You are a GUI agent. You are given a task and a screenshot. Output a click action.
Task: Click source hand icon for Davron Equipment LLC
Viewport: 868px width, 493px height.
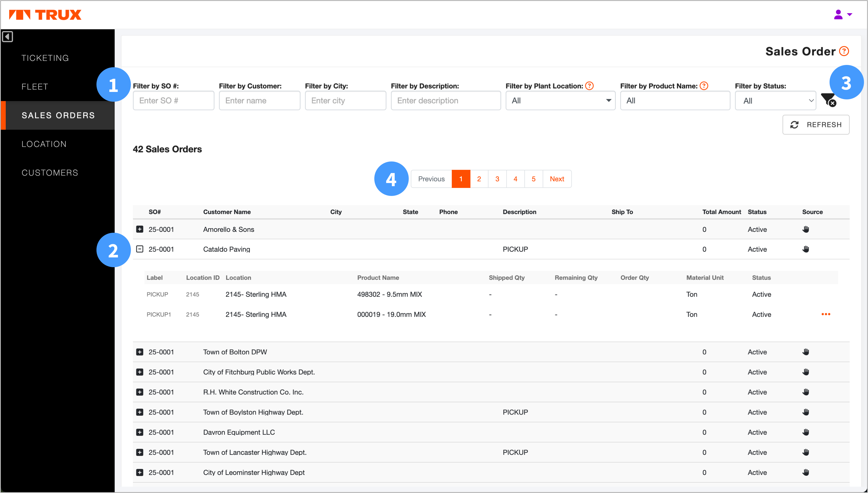(806, 432)
